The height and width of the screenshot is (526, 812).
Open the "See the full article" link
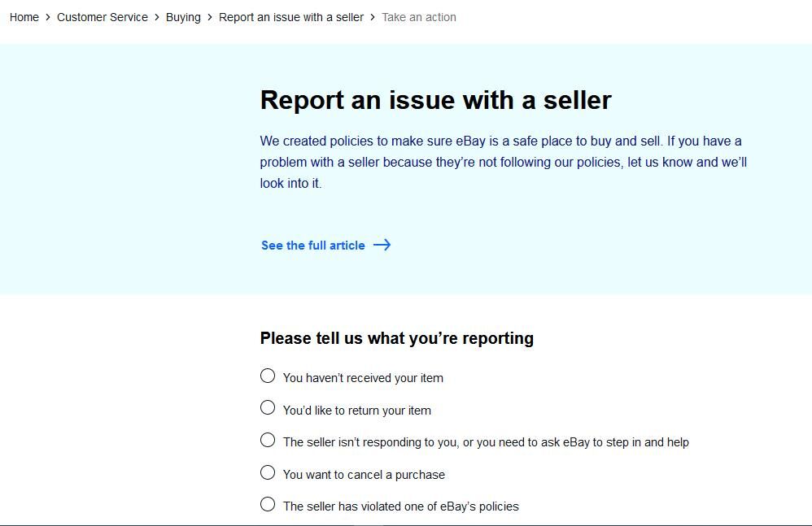313,246
